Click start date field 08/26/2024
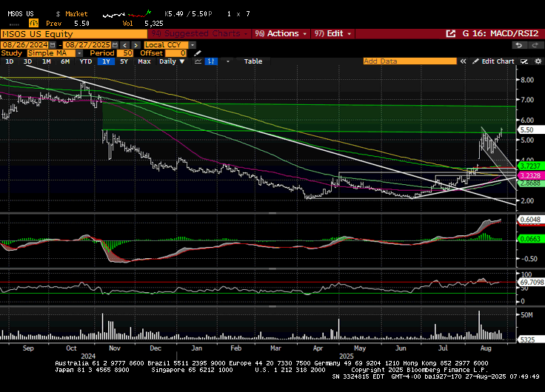This screenshot has width=545, height=392. click(24, 45)
